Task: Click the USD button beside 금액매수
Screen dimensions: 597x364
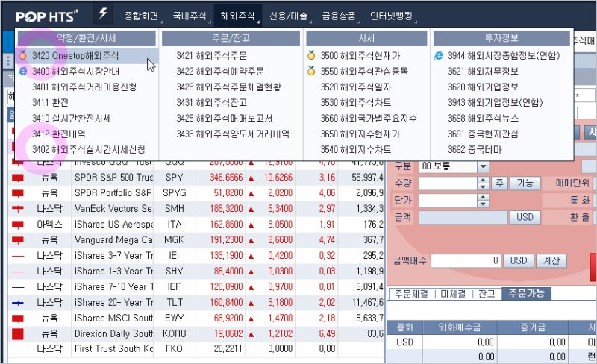Action: pyautogui.click(x=519, y=261)
